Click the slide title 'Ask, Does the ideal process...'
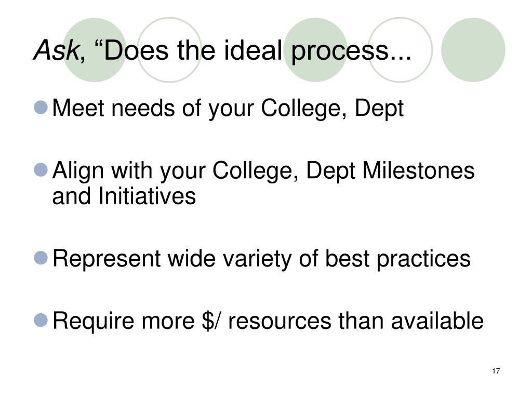This screenshot has height=399, width=532. click(222, 50)
